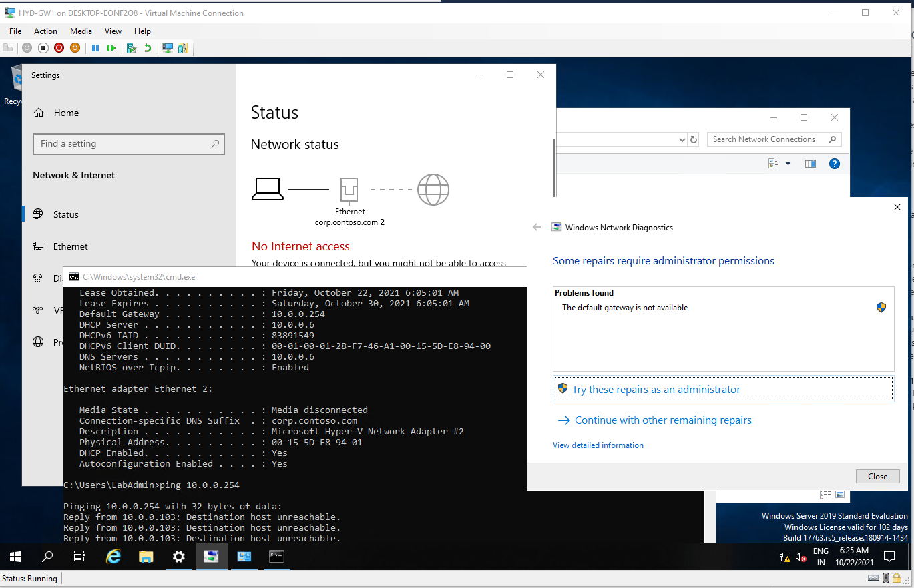This screenshot has width=914, height=588.
Task: Click back arrow in Windows Network Diagnostics
Action: tap(537, 227)
